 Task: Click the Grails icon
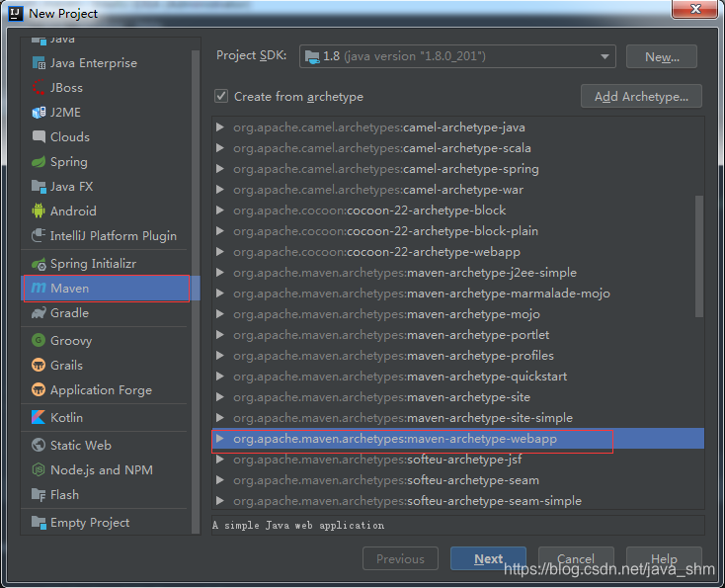coord(39,365)
